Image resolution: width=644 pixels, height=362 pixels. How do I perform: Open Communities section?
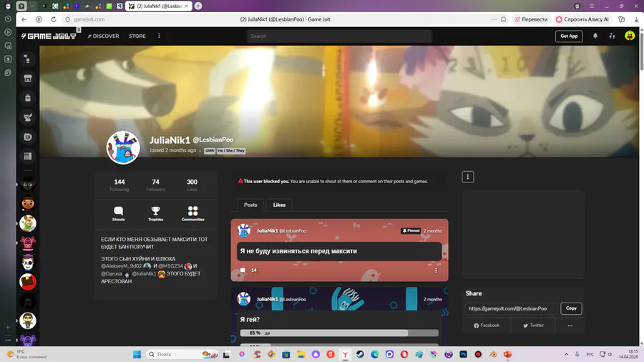click(x=192, y=213)
